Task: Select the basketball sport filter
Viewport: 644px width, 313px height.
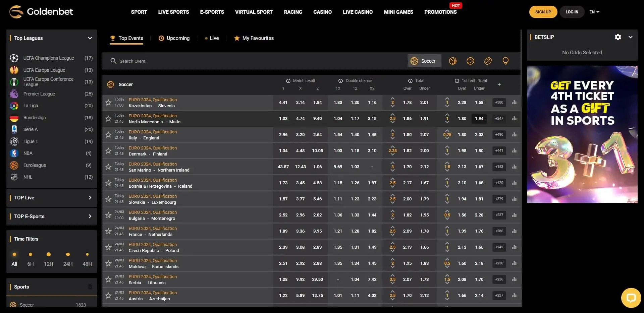Action: tap(453, 61)
